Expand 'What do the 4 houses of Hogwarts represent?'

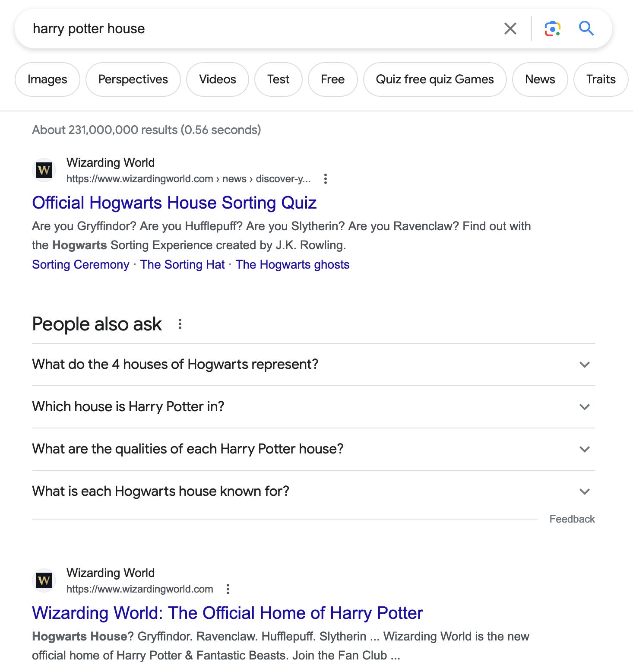point(313,365)
